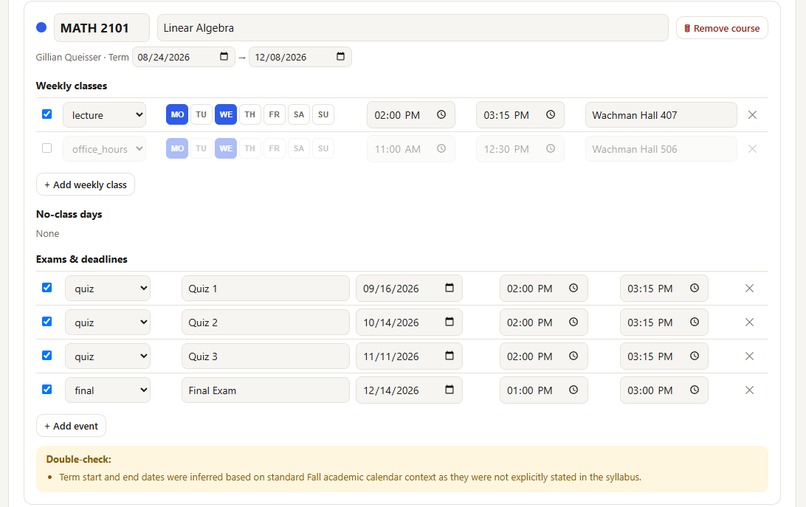
Task: Toggle WE day for office_hours row
Action: point(226,148)
